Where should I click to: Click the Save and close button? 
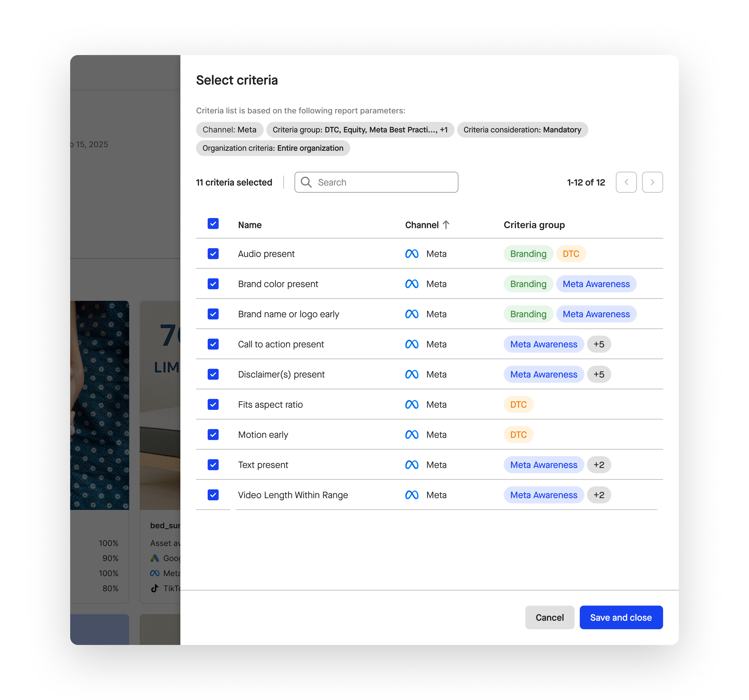(620, 618)
